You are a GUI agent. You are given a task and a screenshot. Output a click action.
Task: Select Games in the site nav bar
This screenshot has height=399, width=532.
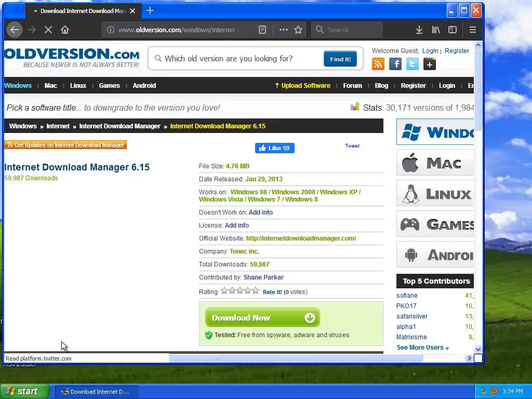tap(109, 86)
